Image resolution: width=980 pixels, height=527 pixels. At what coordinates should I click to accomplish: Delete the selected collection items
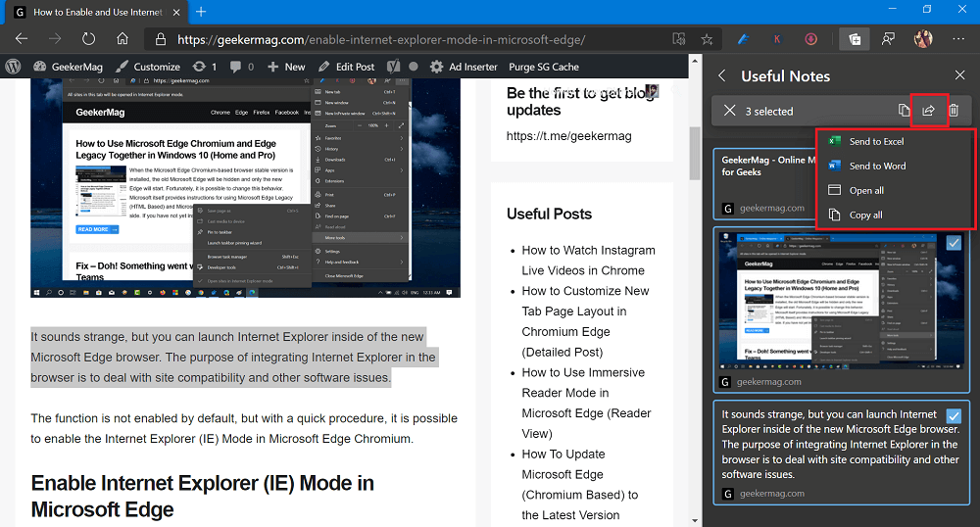[x=954, y=111]
